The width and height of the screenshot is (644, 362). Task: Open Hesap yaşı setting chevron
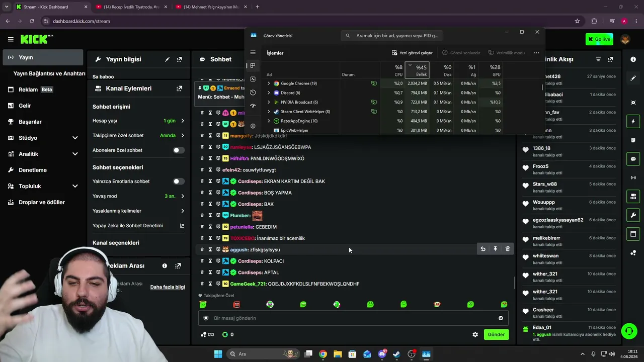183,121
